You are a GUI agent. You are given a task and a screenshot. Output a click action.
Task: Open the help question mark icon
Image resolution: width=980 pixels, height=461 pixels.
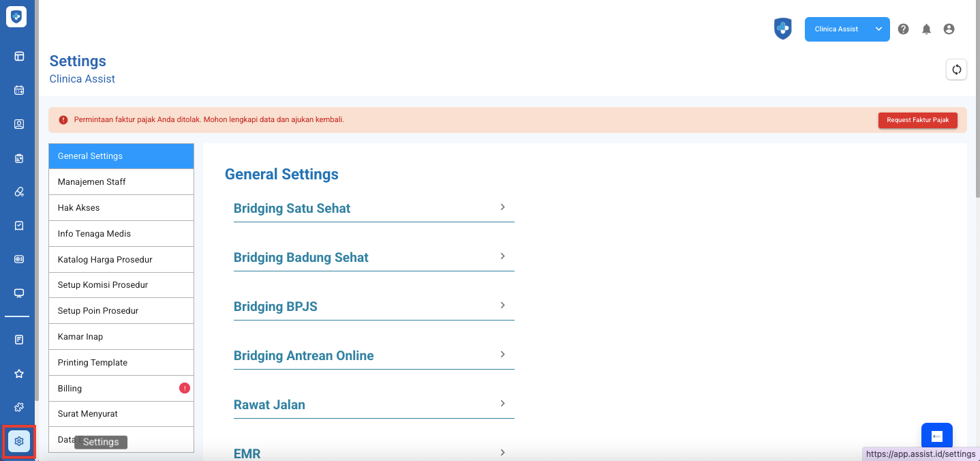point(903,29)
